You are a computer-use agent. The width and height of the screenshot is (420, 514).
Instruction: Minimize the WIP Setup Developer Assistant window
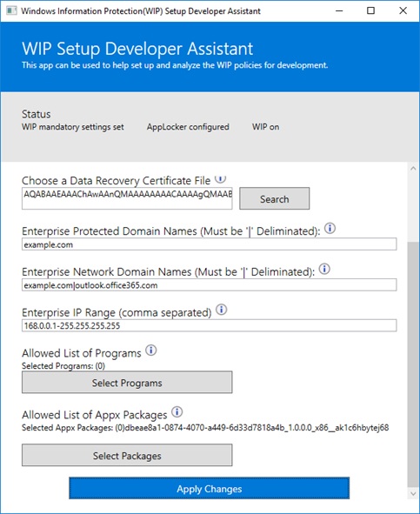coord(339,10)
